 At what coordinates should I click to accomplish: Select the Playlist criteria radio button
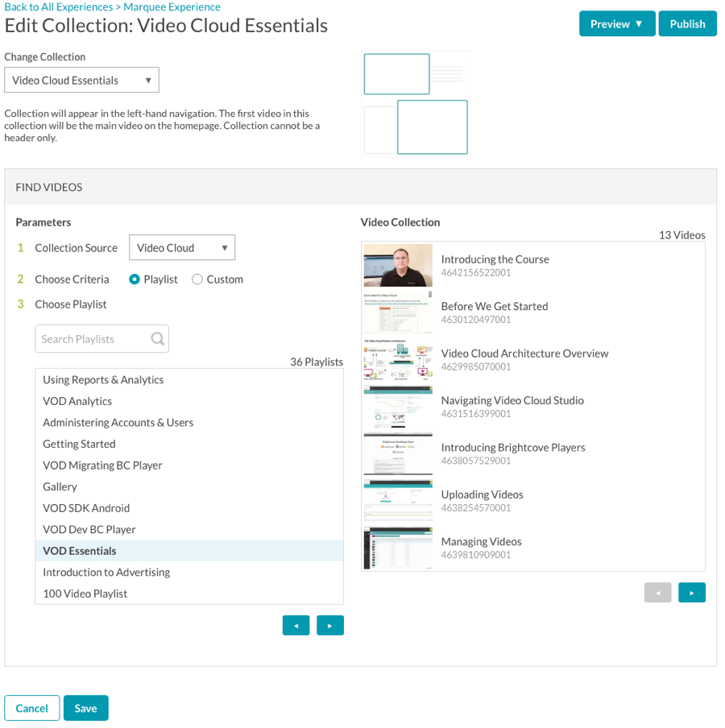(135, 279)
